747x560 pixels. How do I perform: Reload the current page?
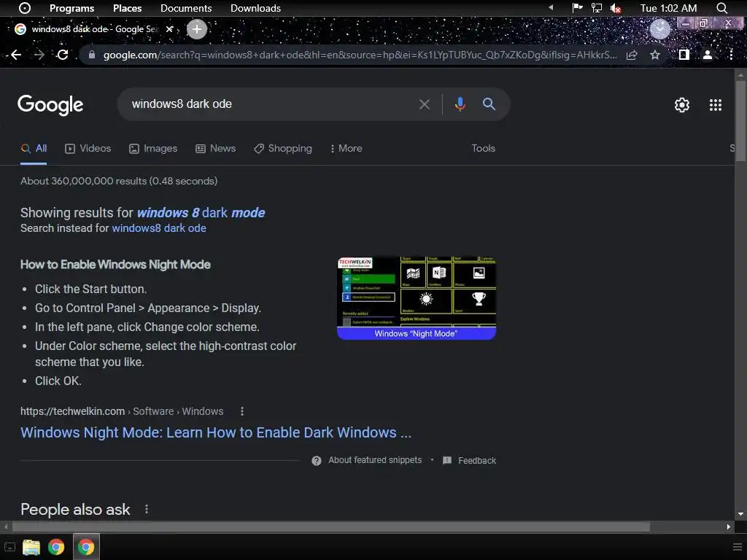63,55
